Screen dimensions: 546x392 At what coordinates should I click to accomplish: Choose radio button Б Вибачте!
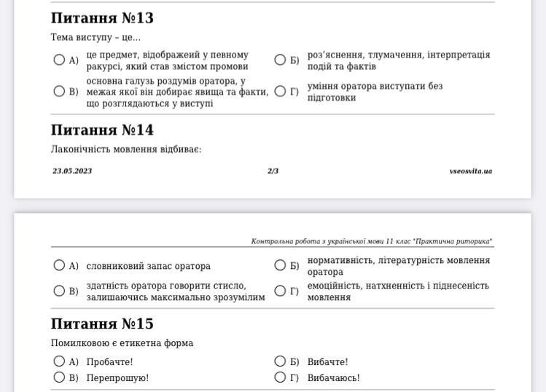pos(280,361)
